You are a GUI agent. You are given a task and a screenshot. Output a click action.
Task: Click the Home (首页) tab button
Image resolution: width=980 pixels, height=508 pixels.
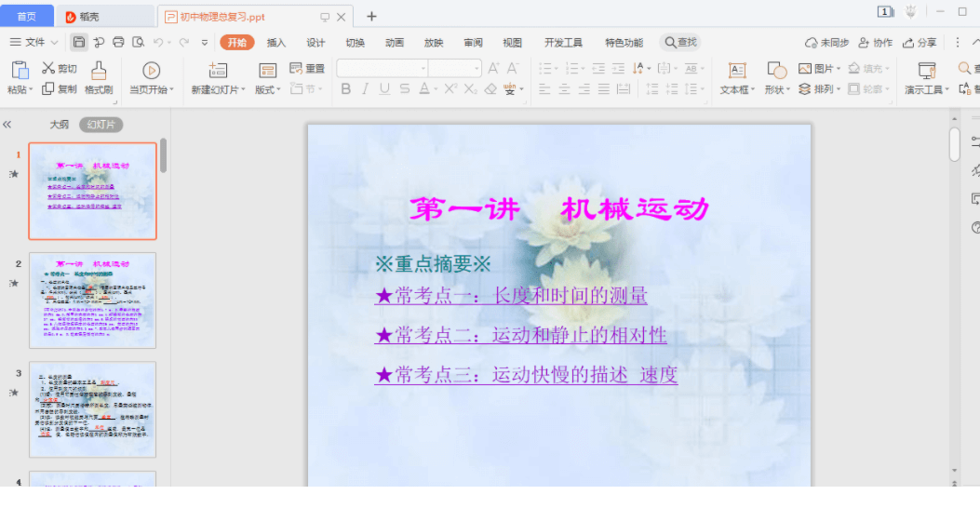click(26, 16)
